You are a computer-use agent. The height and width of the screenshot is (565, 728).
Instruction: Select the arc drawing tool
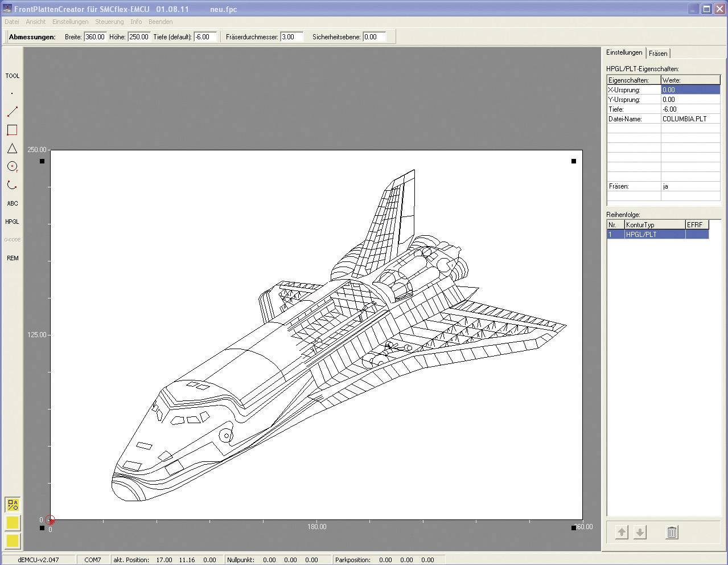[12, 185]
